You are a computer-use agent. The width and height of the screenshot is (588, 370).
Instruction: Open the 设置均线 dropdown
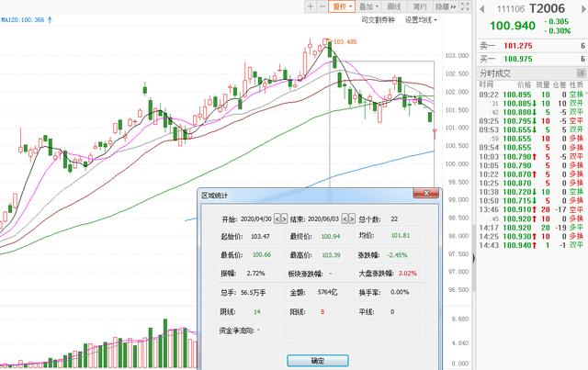(x=422, y=19)
